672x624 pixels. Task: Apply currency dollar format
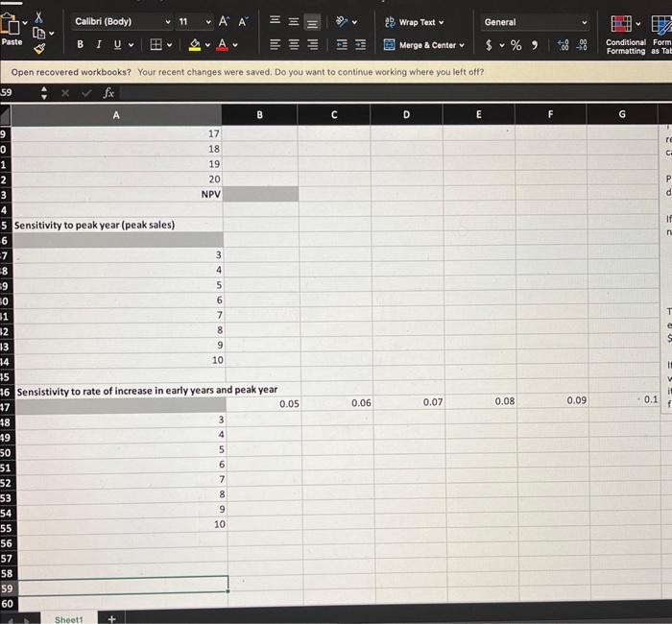pyautogui.click(x=489, y=45)
